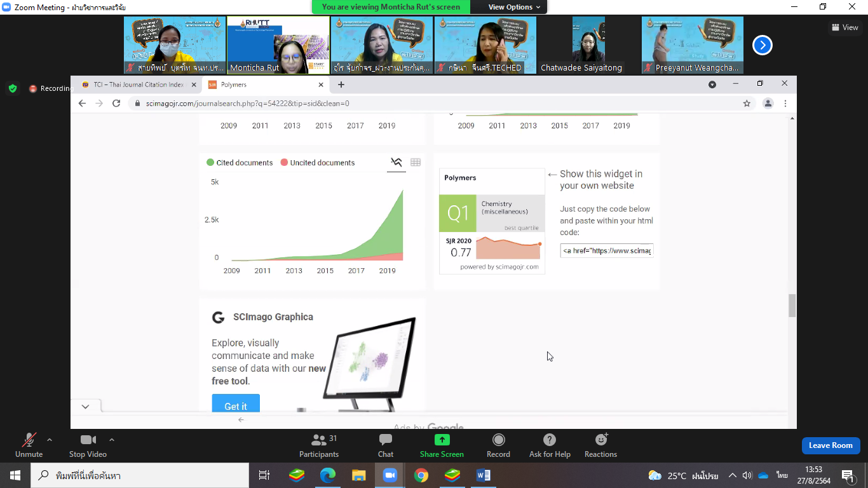Close the Polymers browser tab

click(321, 85)
